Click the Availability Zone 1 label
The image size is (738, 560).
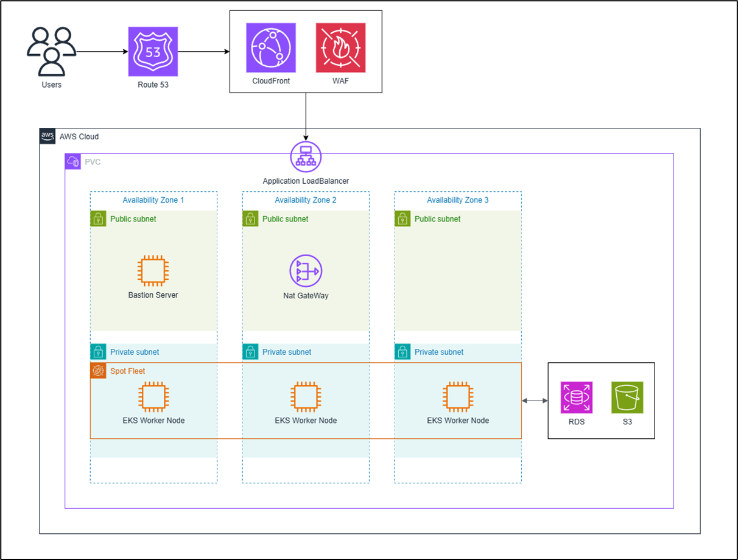coord(153,200)
